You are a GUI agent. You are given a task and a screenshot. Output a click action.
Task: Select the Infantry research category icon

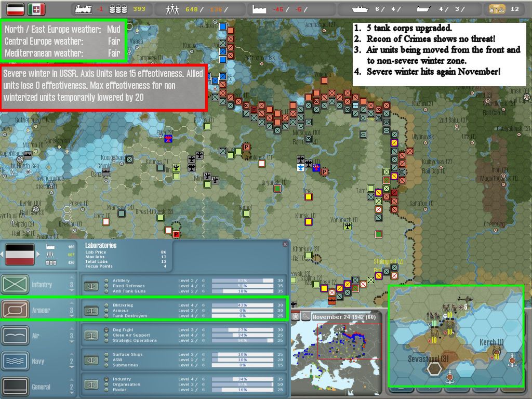pos(16,285)
